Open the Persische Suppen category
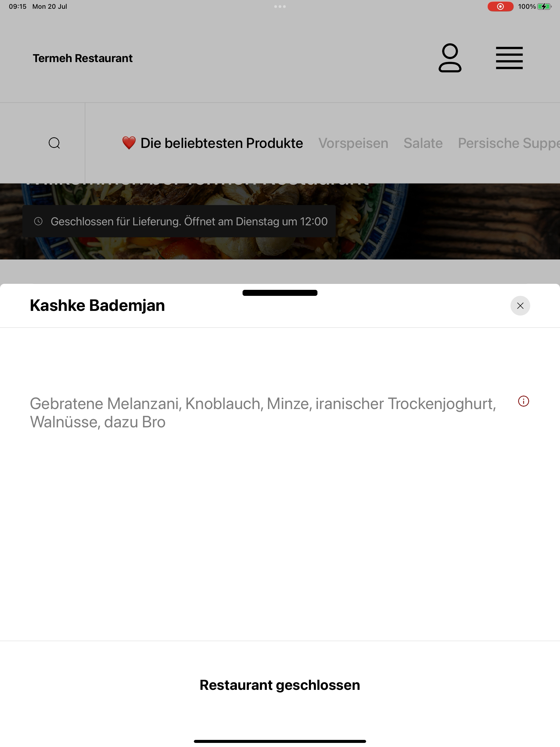 (509, 143)
